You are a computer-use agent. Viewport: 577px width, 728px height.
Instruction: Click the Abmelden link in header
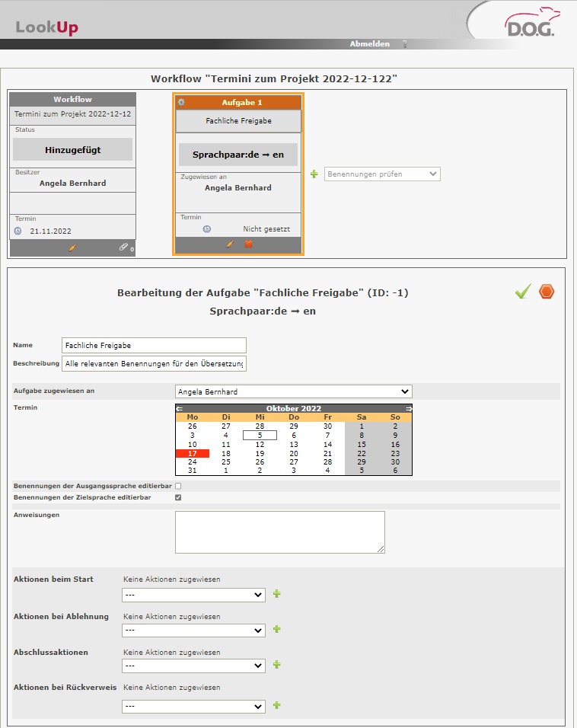pos(369,44)
